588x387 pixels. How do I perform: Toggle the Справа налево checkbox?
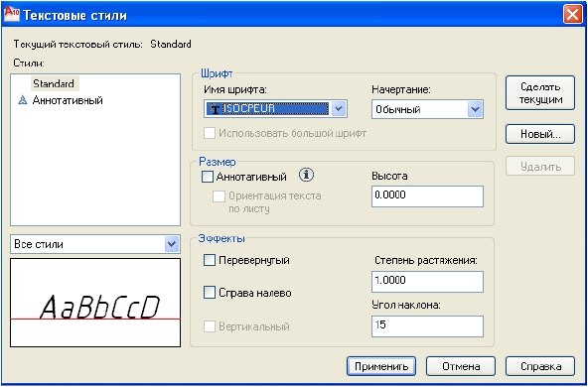[209, 293]
